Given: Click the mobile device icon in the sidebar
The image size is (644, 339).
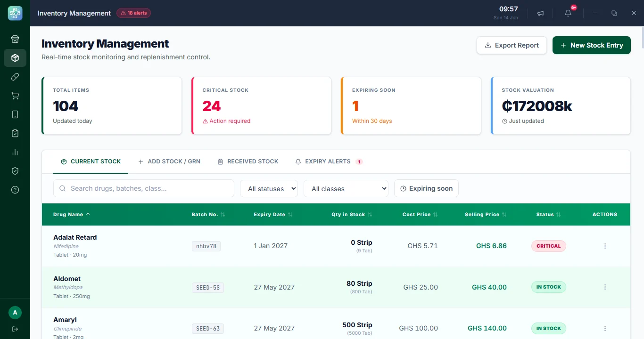Looking at the screenshot, I should click(x=15, y=114).
